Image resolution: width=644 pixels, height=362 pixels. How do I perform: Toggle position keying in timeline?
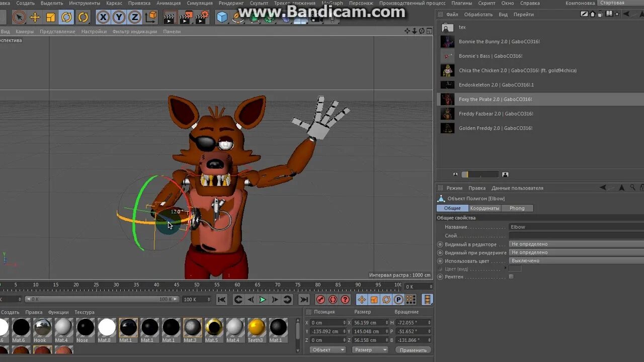point(362,300)
